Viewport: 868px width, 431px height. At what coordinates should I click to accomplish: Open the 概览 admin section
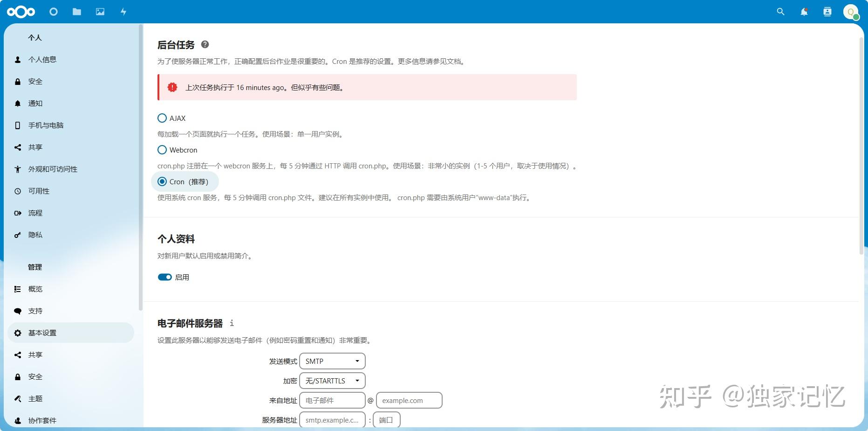pyautogui.click(x=34, y=289)
